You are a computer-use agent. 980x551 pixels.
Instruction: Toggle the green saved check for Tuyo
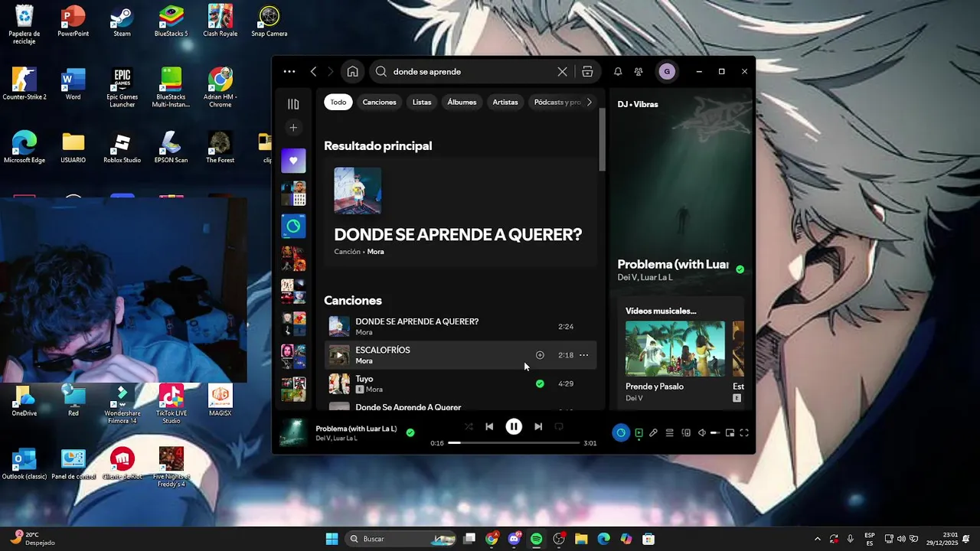[540, 383]
